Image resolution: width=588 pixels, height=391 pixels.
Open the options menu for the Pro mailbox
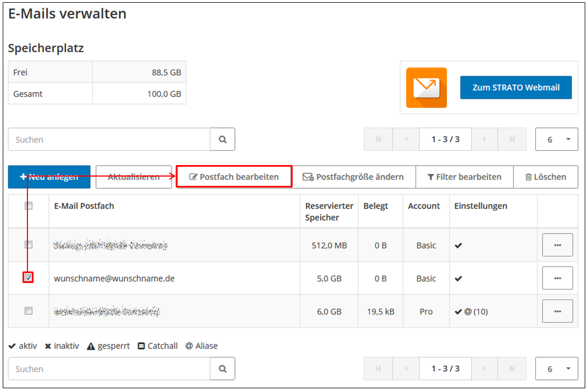pos(557,311)
